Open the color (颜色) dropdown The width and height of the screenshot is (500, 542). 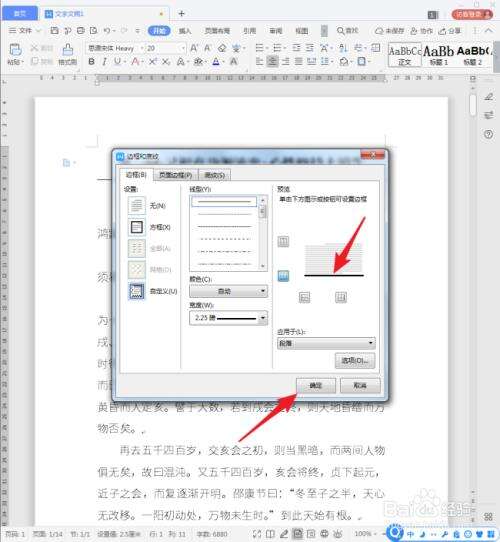[228, 291]
